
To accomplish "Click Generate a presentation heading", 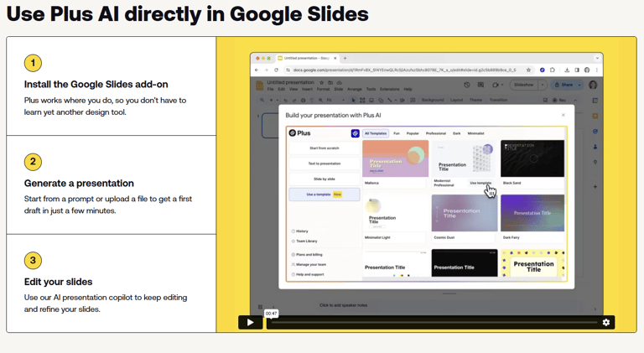I will coord(79,183).
